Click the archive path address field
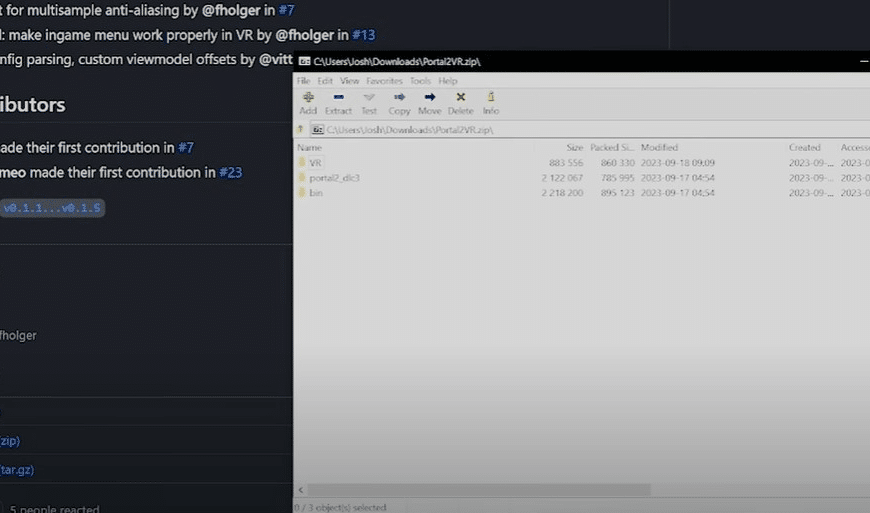870x513 pixels. click(x=594, y=130)
